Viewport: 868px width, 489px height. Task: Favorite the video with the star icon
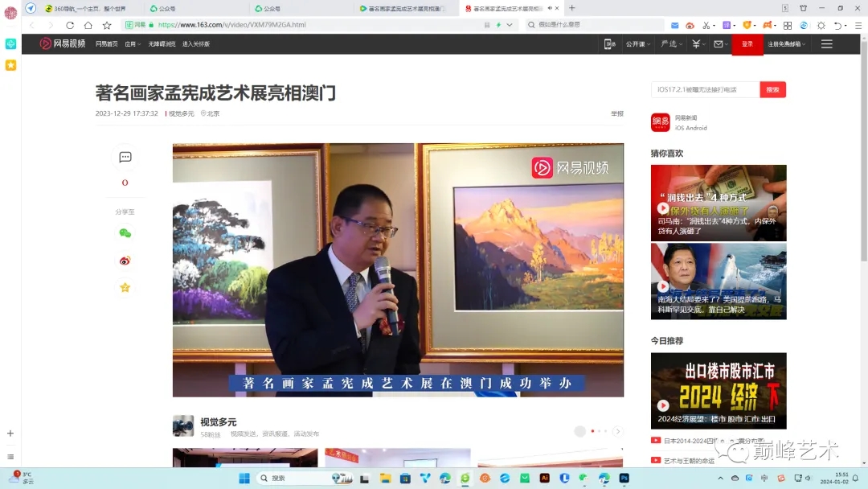coord(125,287)
